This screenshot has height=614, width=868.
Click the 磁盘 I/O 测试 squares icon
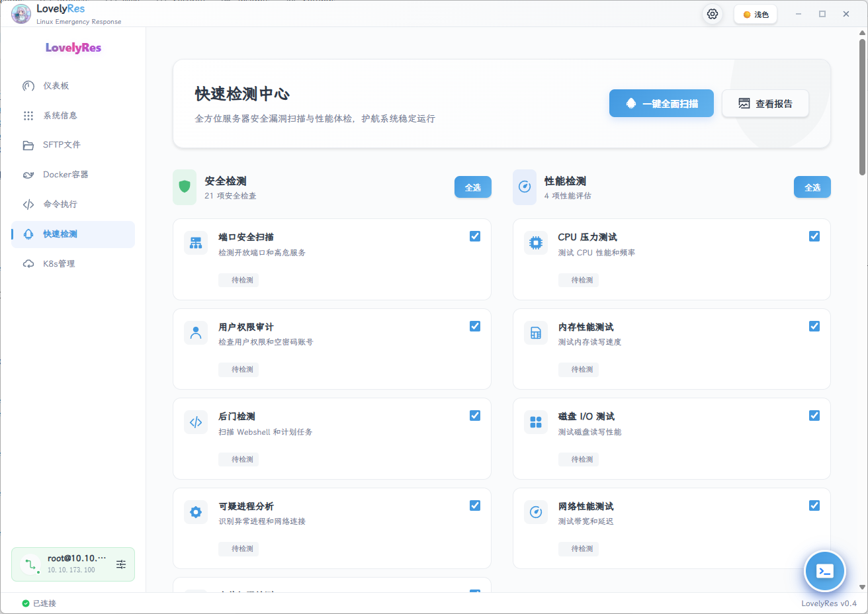[536, 422]
